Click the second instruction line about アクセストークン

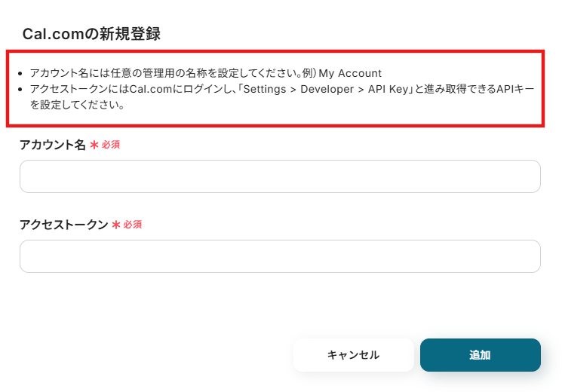click(279, 89)
